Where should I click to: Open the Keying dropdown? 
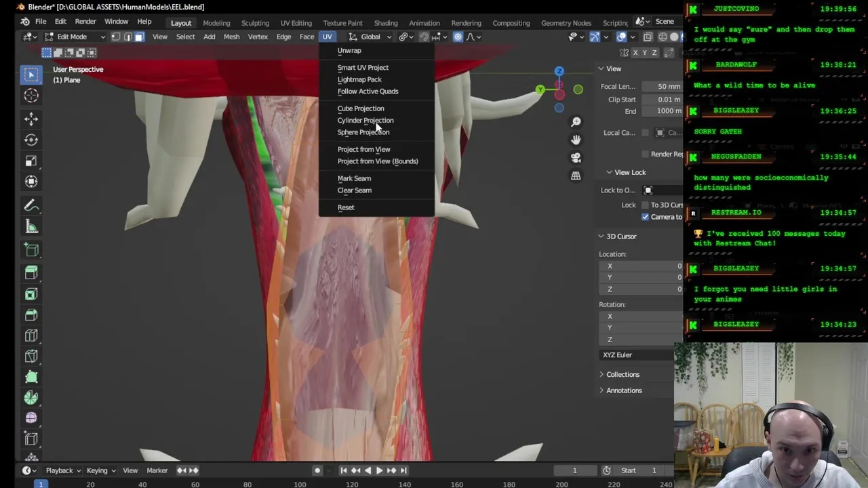point(100,470)
